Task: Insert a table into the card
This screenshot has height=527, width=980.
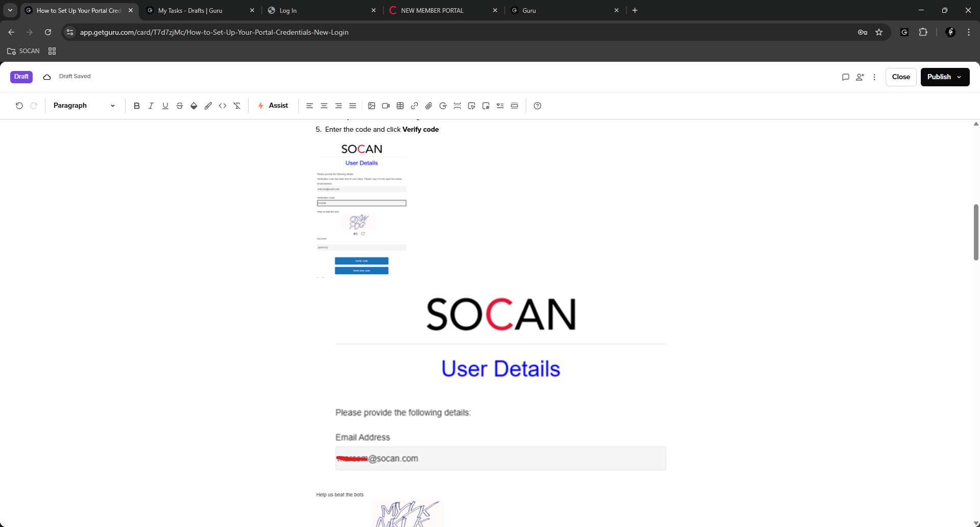Action: click(x=400, y=106)
